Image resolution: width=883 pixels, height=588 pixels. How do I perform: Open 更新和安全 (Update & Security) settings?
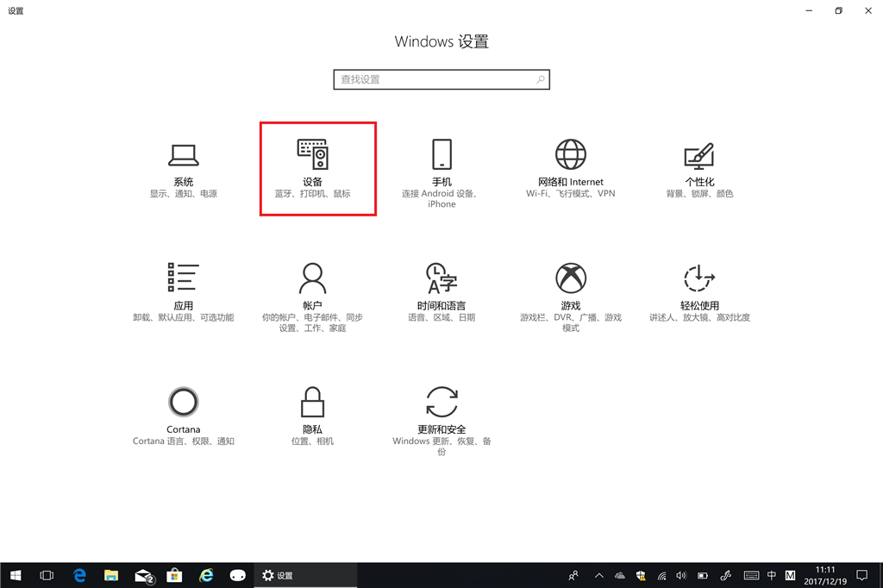click(441, 416)
